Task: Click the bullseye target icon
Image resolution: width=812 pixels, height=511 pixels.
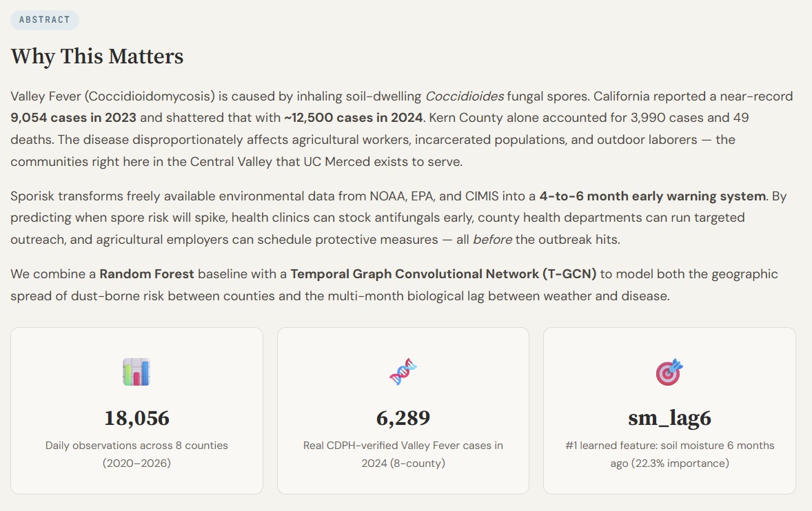Action: click(669, 372)
